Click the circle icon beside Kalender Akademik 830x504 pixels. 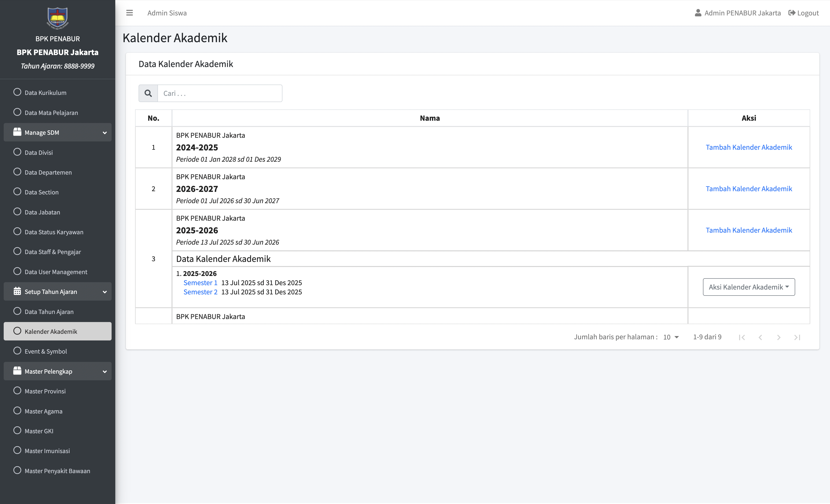17,331
